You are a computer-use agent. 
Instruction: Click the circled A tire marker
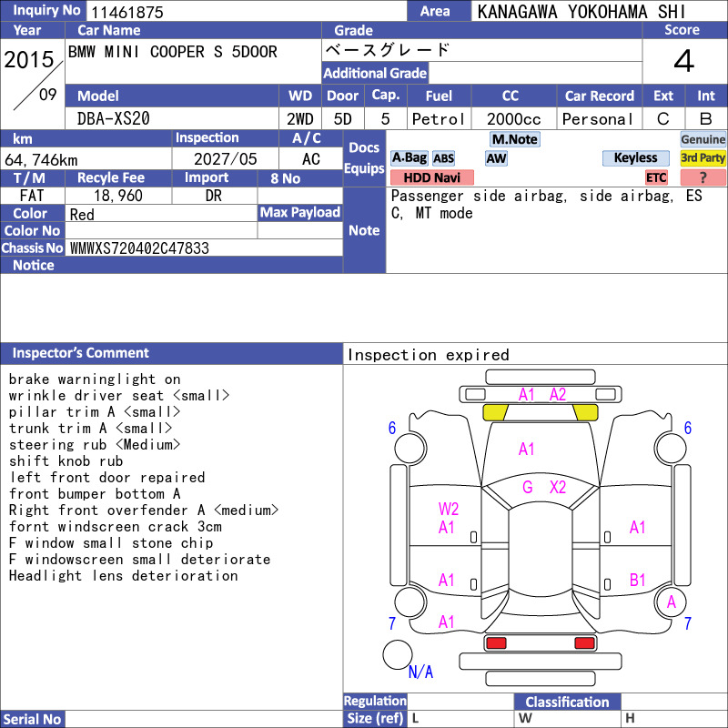pos(671,602)
